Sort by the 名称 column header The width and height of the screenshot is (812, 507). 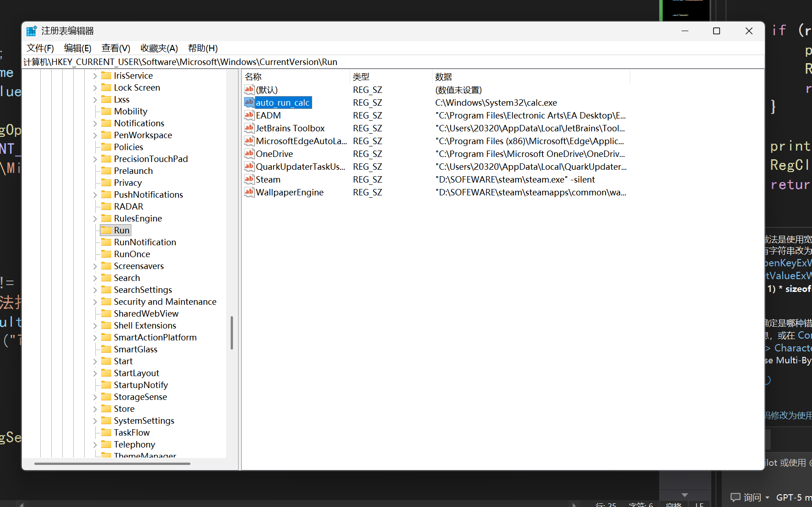296,76
